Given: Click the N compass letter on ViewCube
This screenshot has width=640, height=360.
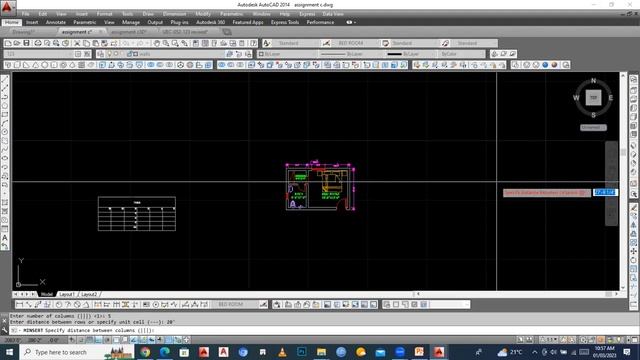Looking at the screenshot, I should [593, 80].
